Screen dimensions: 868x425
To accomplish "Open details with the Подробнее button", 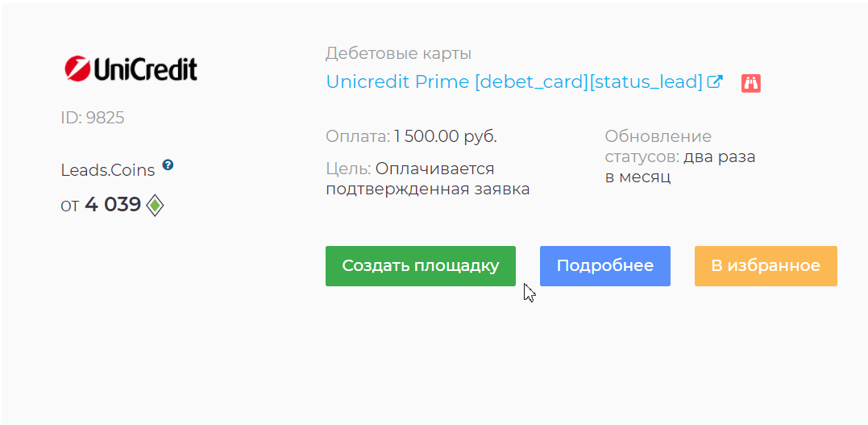I will click(x=605, y=266).
